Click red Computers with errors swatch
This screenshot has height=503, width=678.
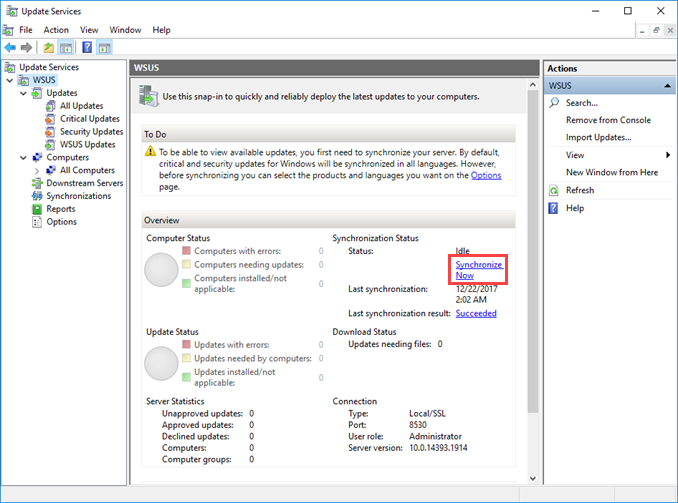[x=186, y=251]
